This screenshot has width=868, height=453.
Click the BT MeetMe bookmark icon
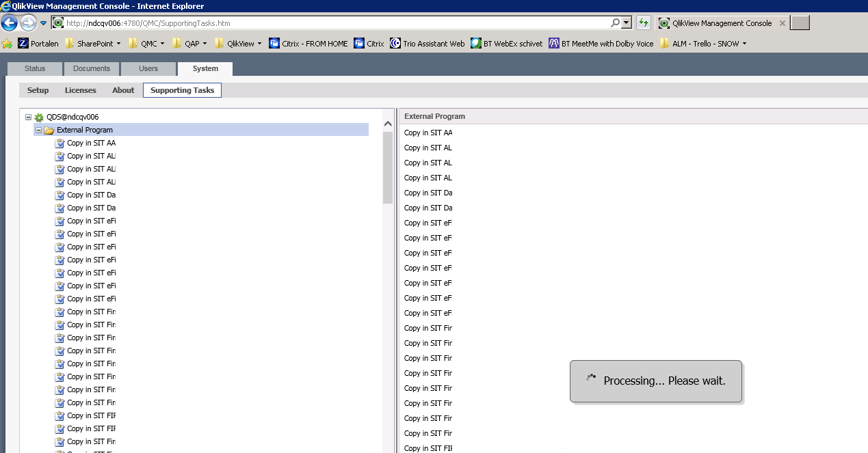[554, 44]
